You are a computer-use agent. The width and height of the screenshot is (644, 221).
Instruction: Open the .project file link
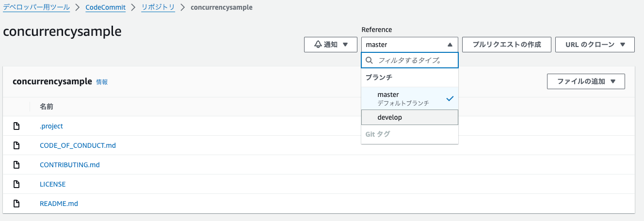(x=51, y=126)
